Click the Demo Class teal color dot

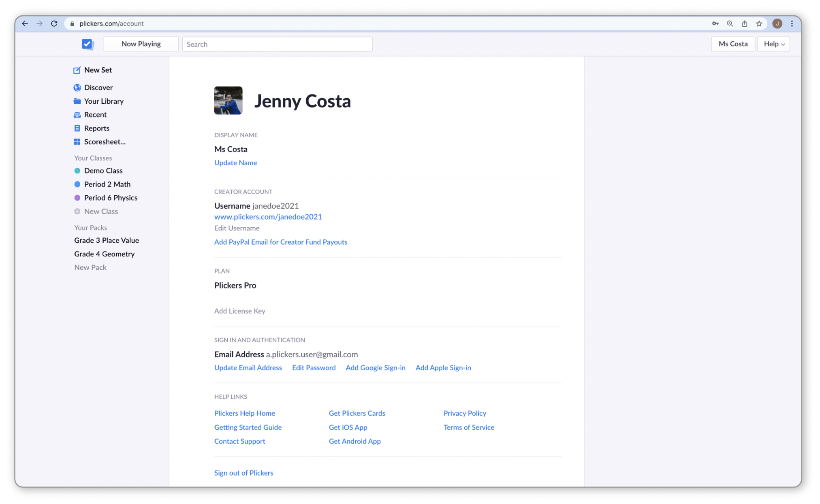[77, 171]
